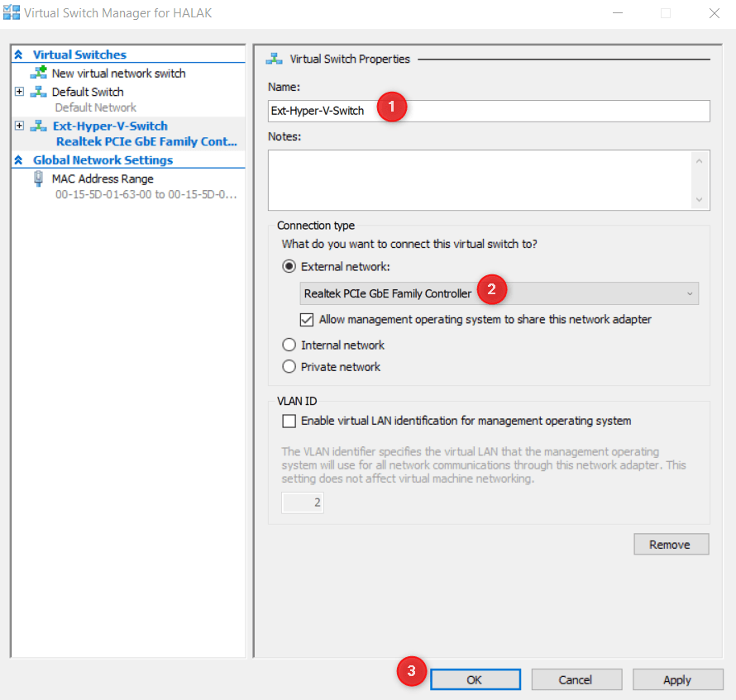Viewport: 736px width, 700px height.
Task: Open the External network adapter dropdown
Action: pos(691,293)
